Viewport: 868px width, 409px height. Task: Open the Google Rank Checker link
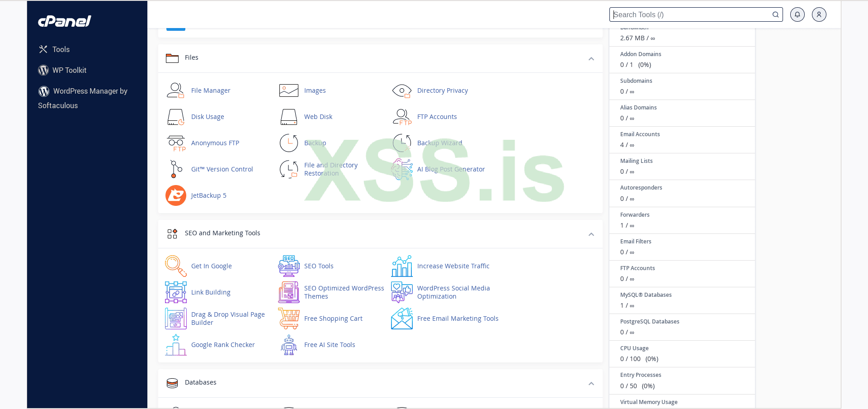pos(223,345)
